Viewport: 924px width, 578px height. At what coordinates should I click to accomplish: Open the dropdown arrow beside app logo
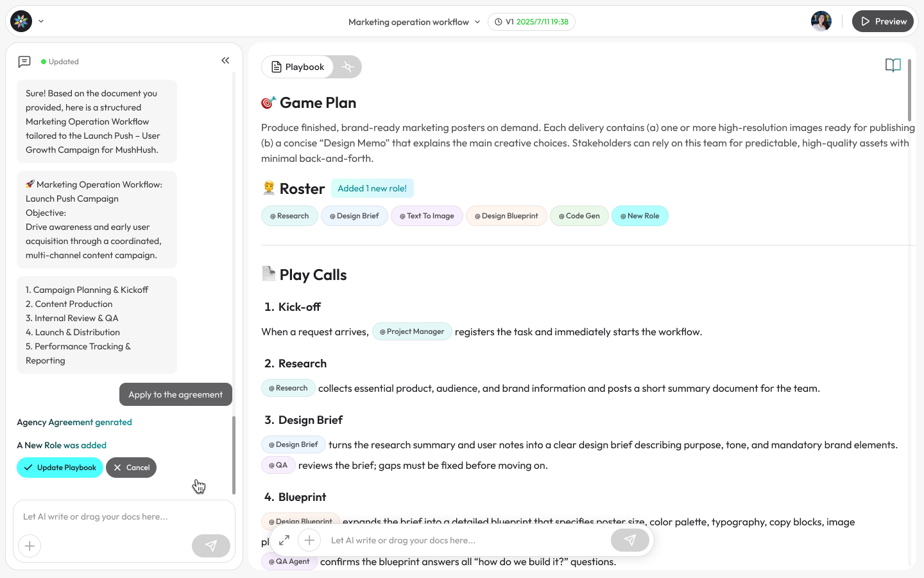(x=41, y=21)
